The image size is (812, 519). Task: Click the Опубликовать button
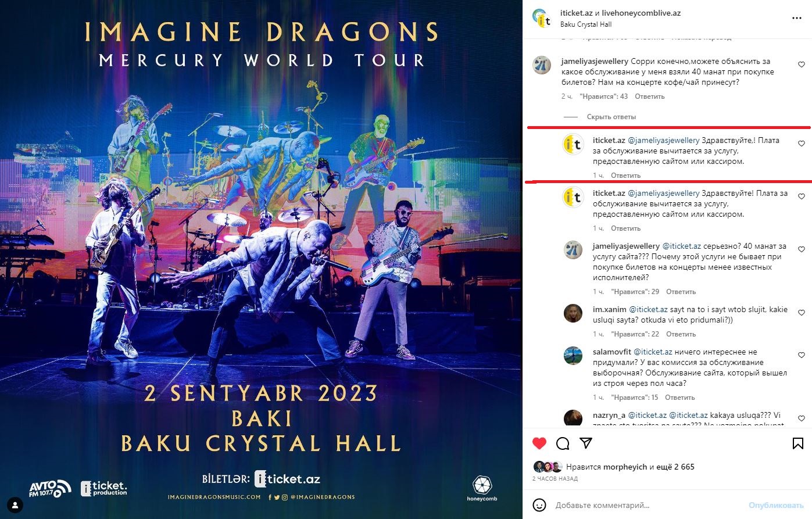pyautogui.click(x=776, y=505)
